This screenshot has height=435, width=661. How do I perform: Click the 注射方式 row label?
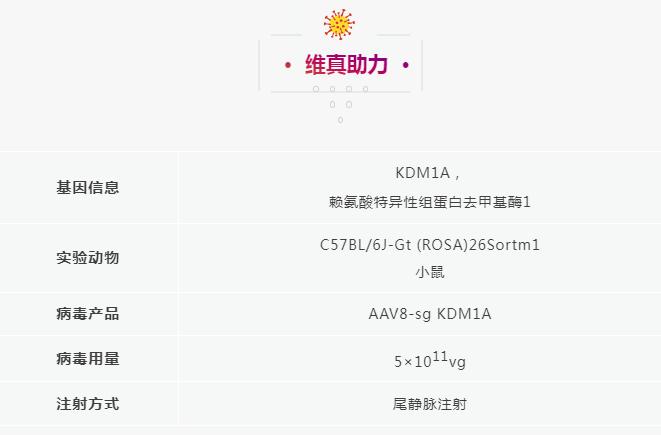[x=88, y=404]
